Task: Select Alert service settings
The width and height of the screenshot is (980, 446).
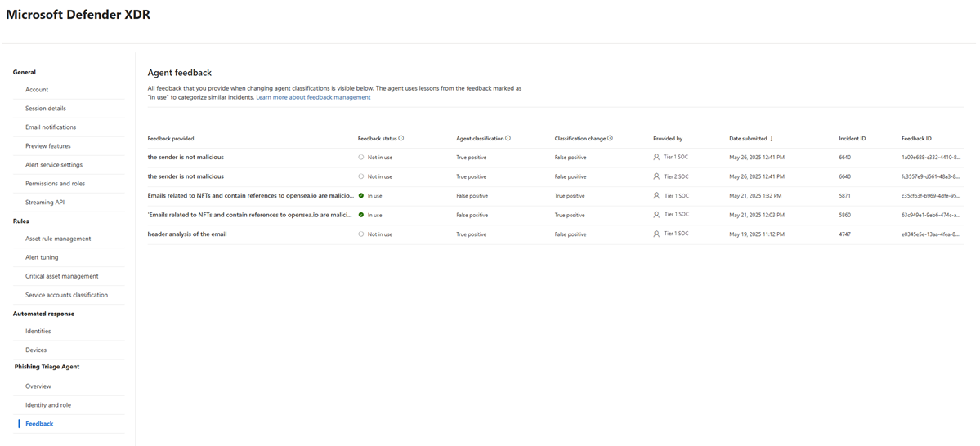Action: 54,165
